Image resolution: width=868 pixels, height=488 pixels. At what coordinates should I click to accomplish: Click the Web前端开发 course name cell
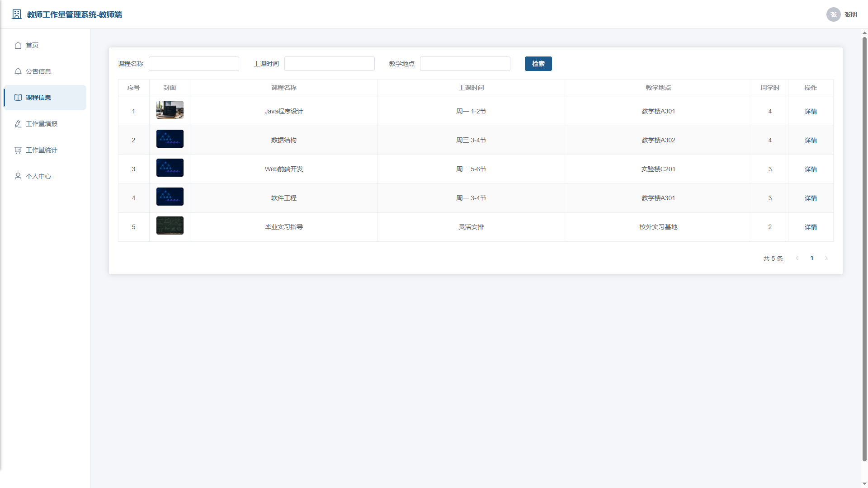point(284,169)
